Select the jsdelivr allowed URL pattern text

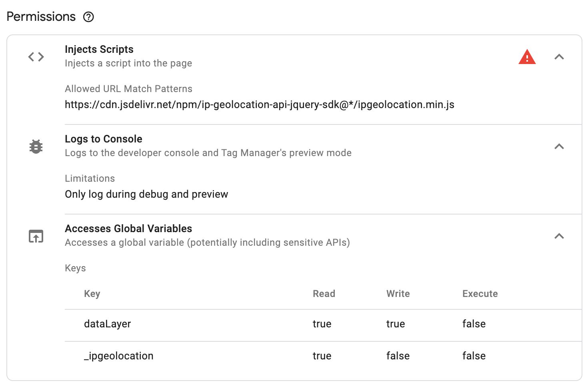pyautogui.click(x=260, y=104)
